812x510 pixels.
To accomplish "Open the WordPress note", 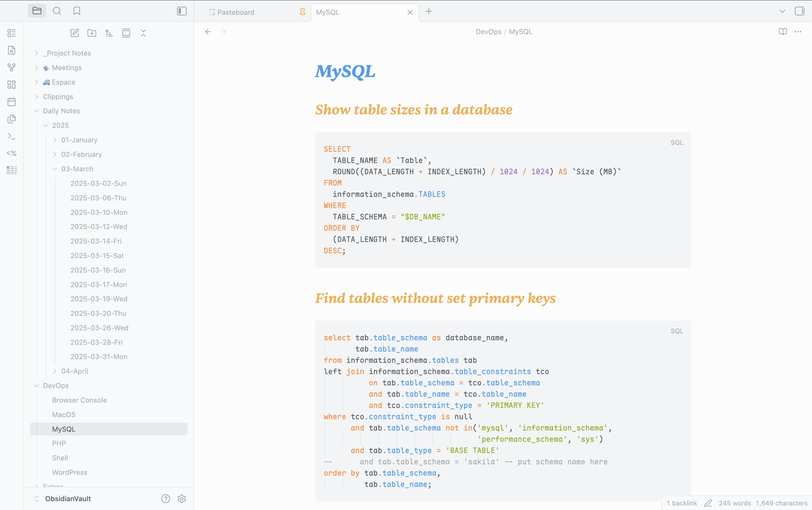I will [x=109, y=473].
